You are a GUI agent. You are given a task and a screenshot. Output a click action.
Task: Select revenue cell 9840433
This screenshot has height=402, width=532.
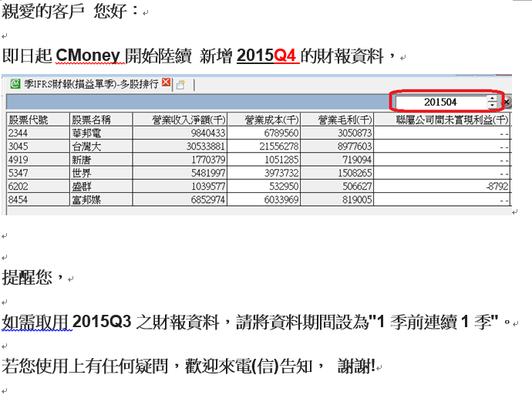pyautogui.click(x=180, y=133)
